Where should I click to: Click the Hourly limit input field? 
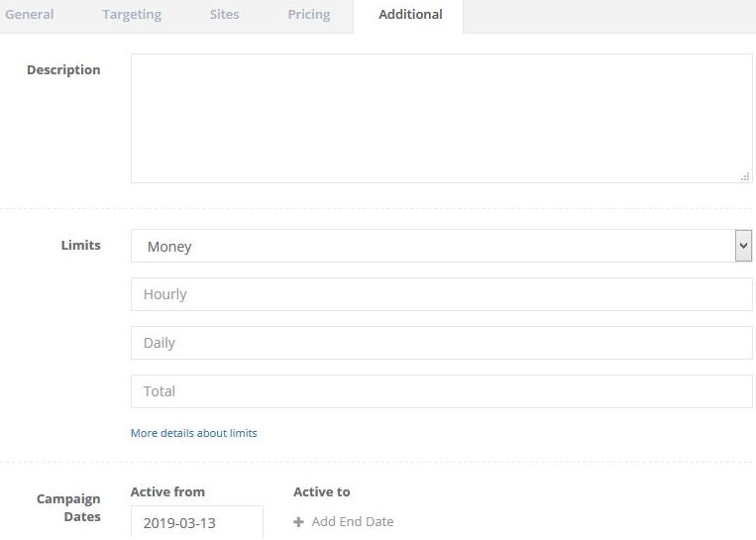tap(441, 294)
